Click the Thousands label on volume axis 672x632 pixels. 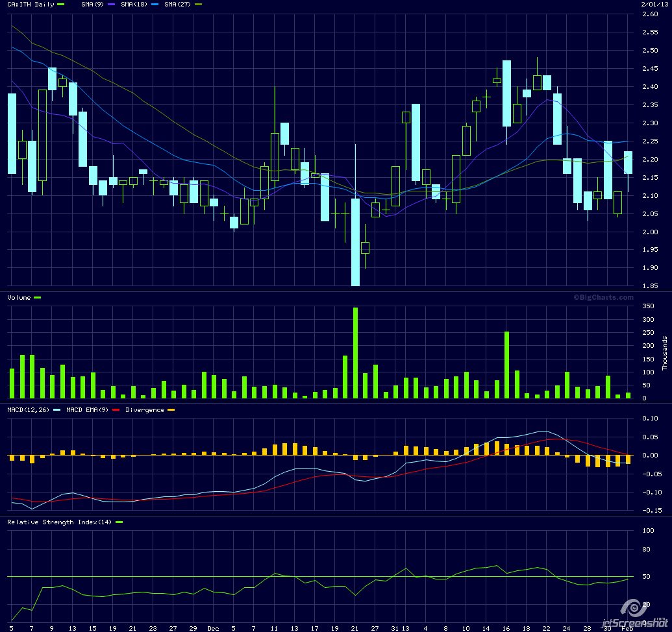665,352
